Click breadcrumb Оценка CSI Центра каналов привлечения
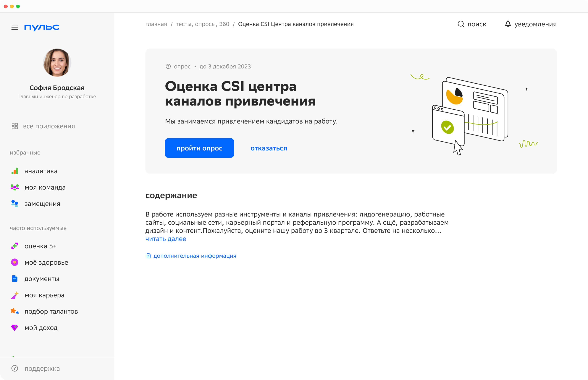 coord(296,24)
